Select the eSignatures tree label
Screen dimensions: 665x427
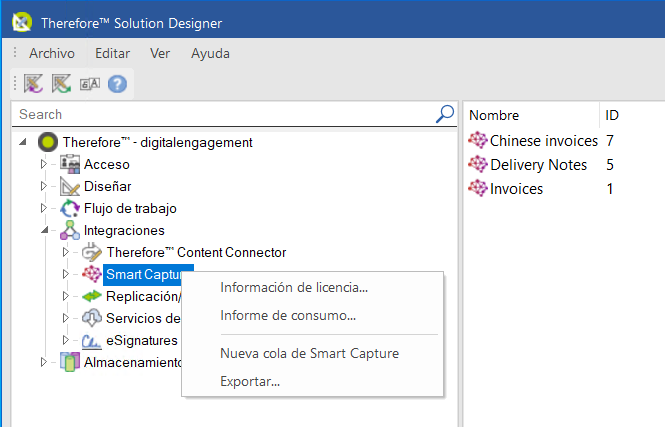pyautogui.click(x=142, y=340)
